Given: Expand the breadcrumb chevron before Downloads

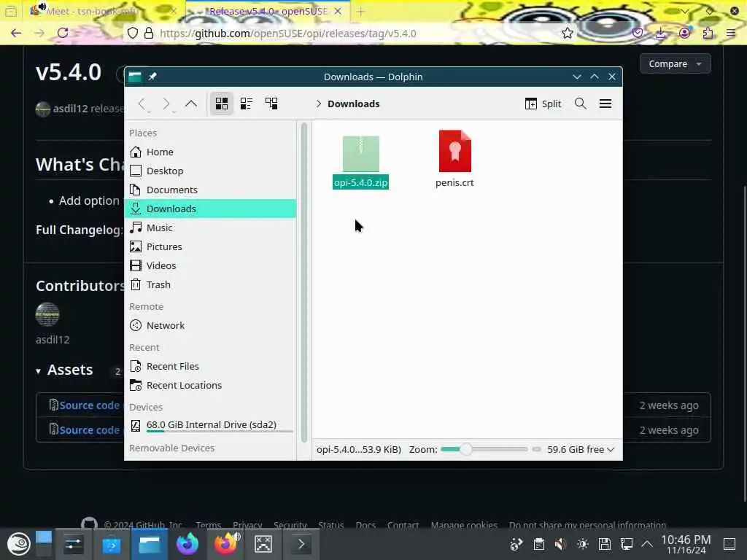Looking at the screenshot, I should pyautogui.click(x=318, y=104).
